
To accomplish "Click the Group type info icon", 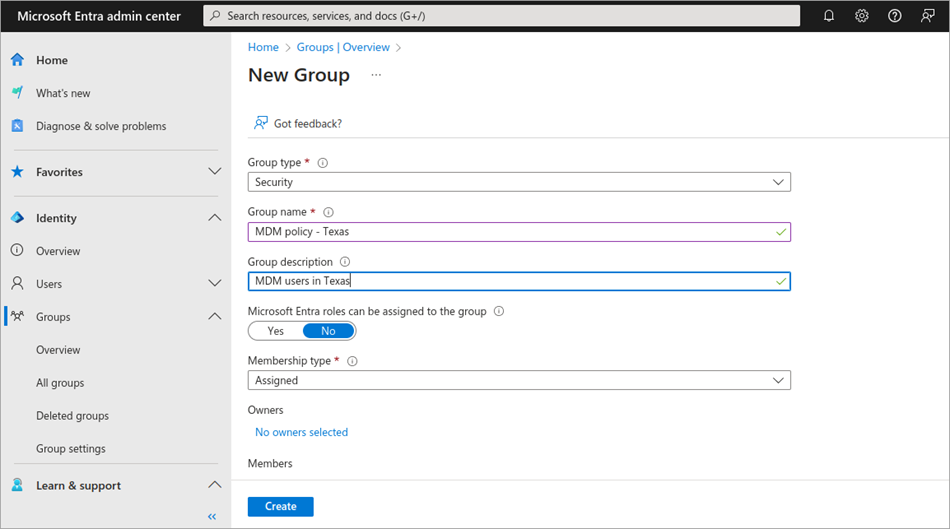I will coord(323,162).
